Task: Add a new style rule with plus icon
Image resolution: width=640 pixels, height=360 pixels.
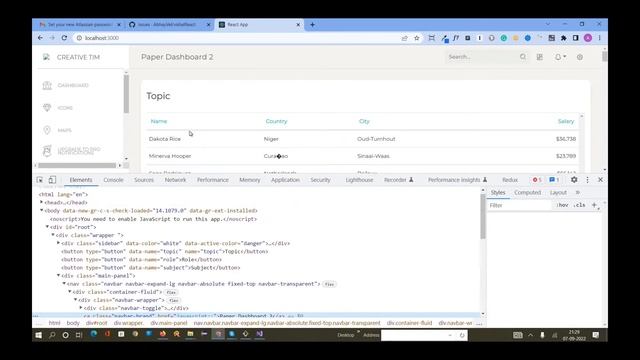Action: point(594,205)
